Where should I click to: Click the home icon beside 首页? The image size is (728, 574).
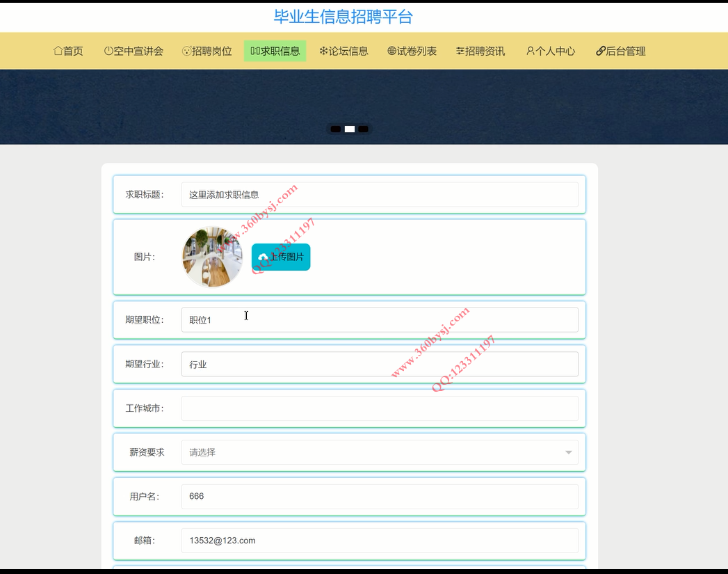tap(58, 51)
